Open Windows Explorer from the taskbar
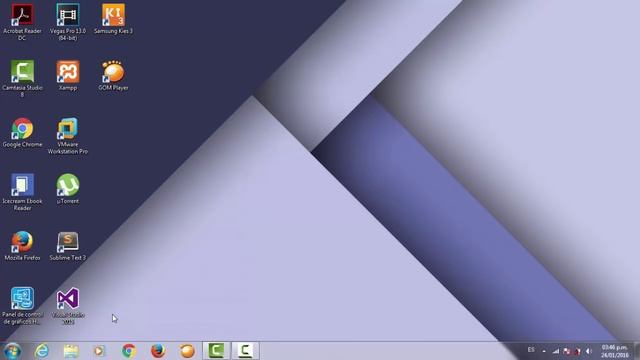This screenshot has height=360, width=640. 71,351
